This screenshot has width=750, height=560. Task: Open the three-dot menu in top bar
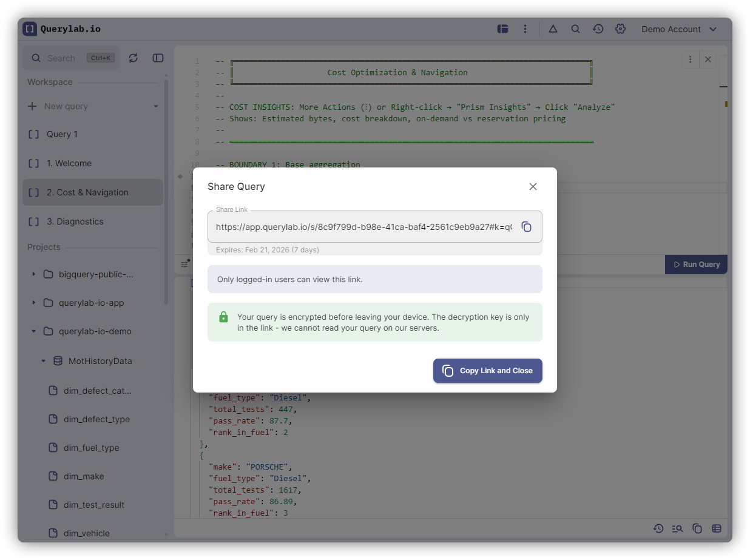click(525, 29)
